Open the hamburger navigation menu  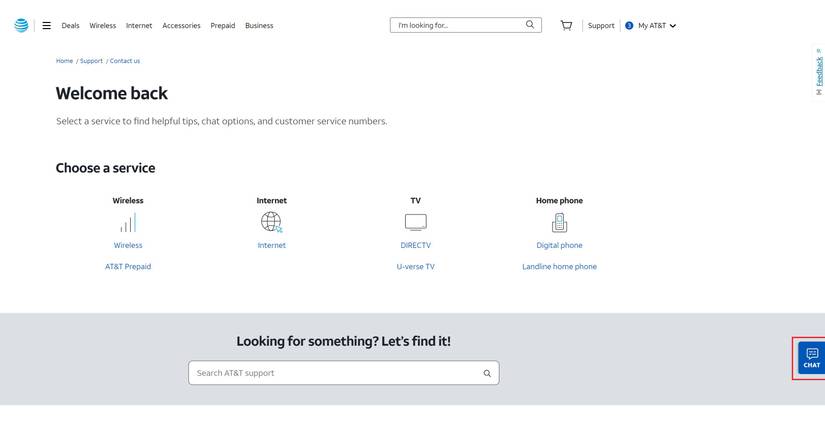pos(46,25)
